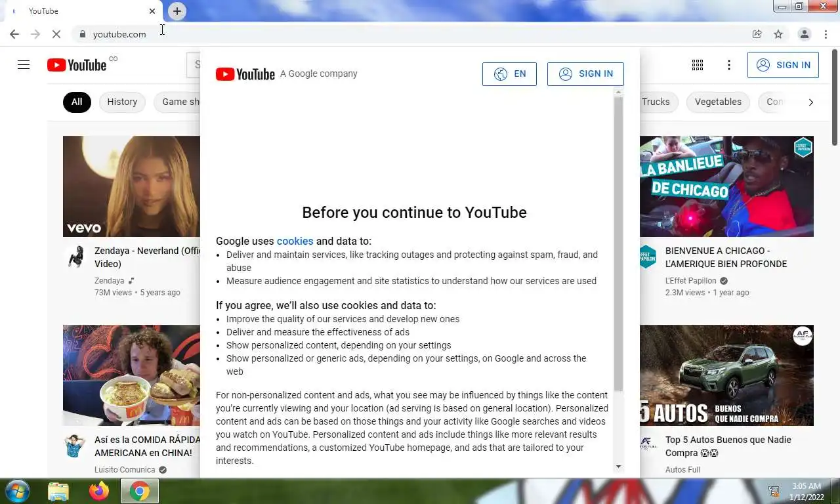Image resolution: width=840 pixels, height=504 pixels.
Task: Open a new tab with plus button
Action: tap(177, 11)
